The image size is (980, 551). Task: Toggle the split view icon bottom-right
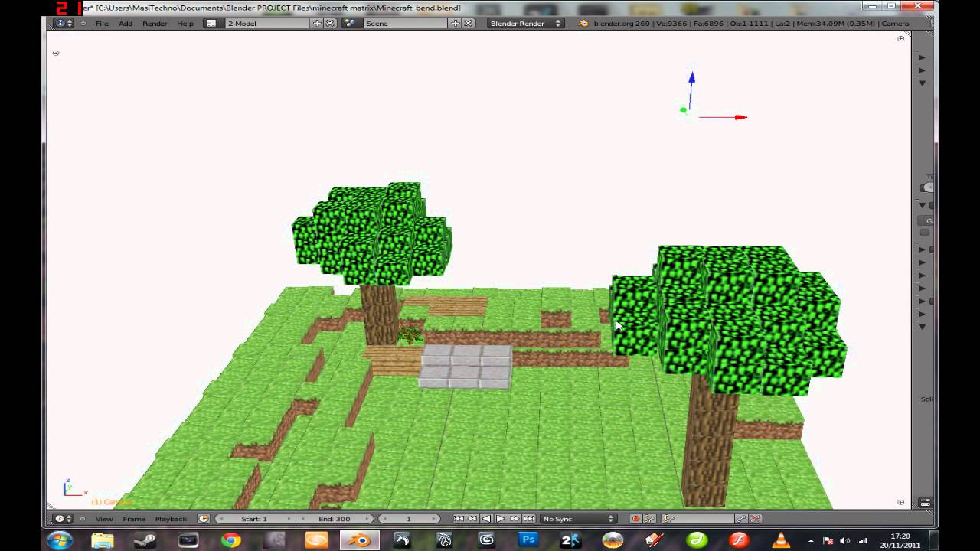926,503
